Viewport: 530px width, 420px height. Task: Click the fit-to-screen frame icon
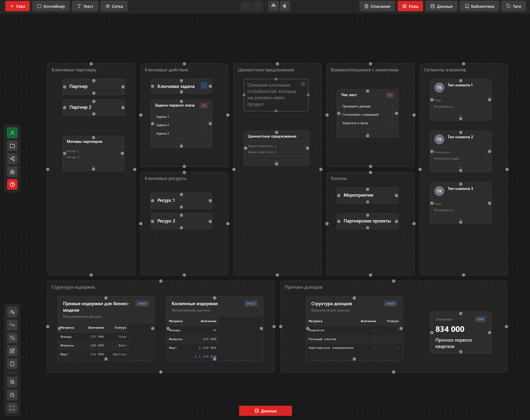coord(12,408)
